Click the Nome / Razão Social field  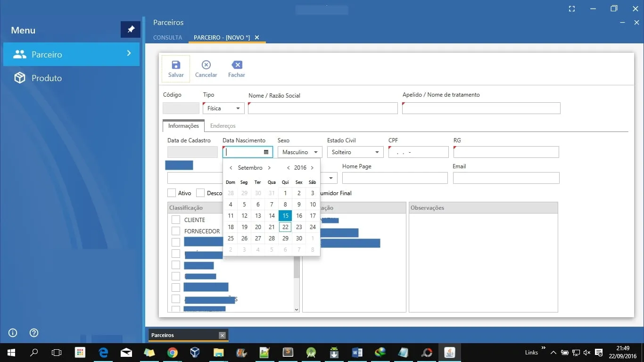323,108
